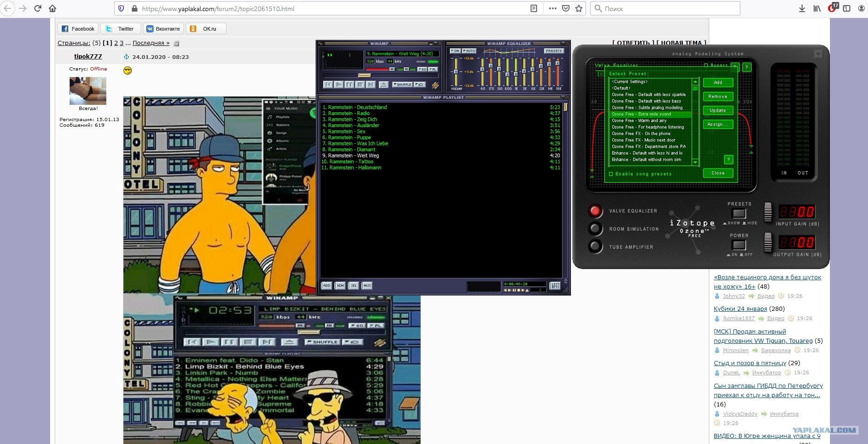The height and width of the screenshot is (444, 868).
Task: Click the 60 Hz equalizer band handle
Action: point(483,69)
